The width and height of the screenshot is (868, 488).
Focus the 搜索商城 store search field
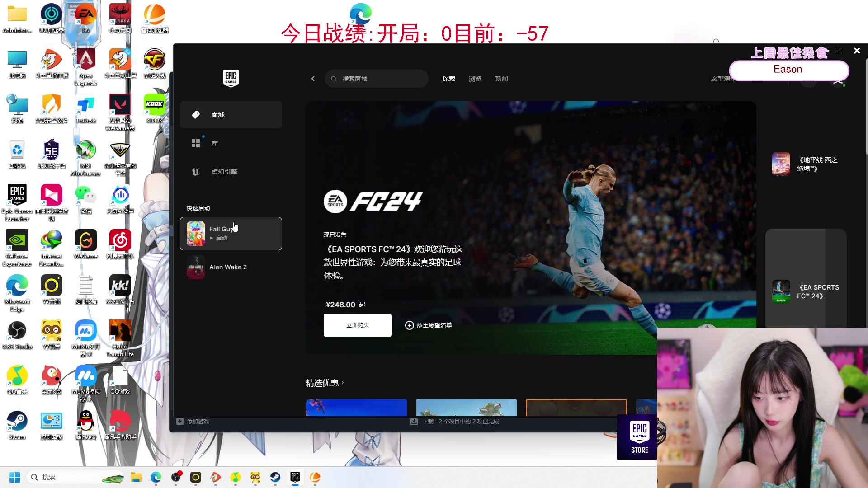377,79
